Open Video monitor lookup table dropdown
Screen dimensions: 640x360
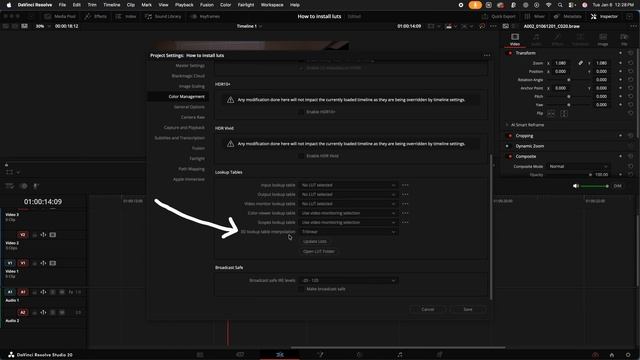(348, 204)
